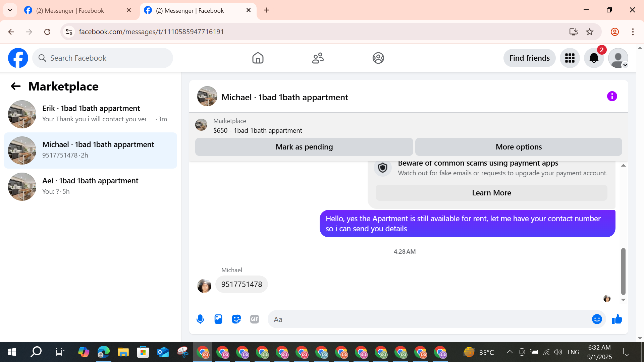Viewport: 644px width, 362px height.
Task: Show hidden system tray icons chevron
Action: [x=509, y=352]
